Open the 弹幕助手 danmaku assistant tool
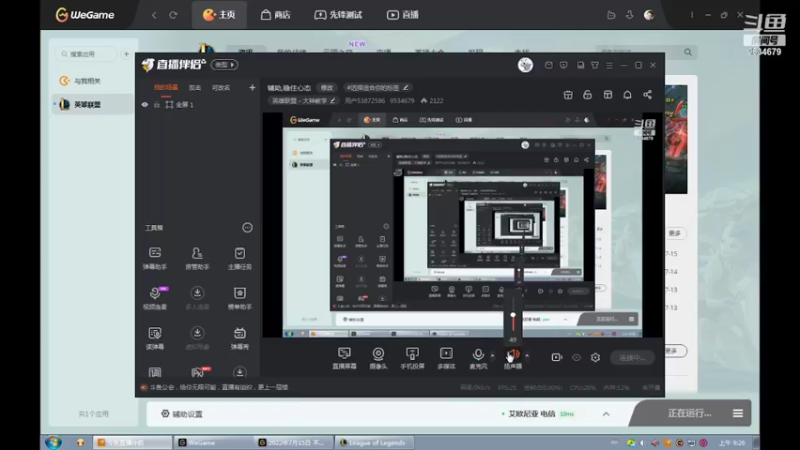This screenshot has width=800, height=450. point(155,258)
